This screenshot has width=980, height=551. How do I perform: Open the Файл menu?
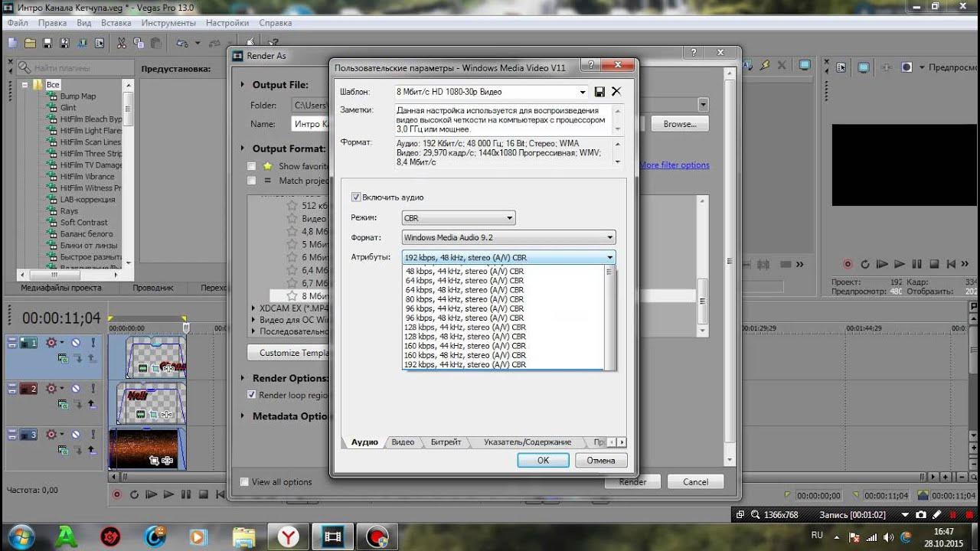pyautogui.click(x=18, y=23)
